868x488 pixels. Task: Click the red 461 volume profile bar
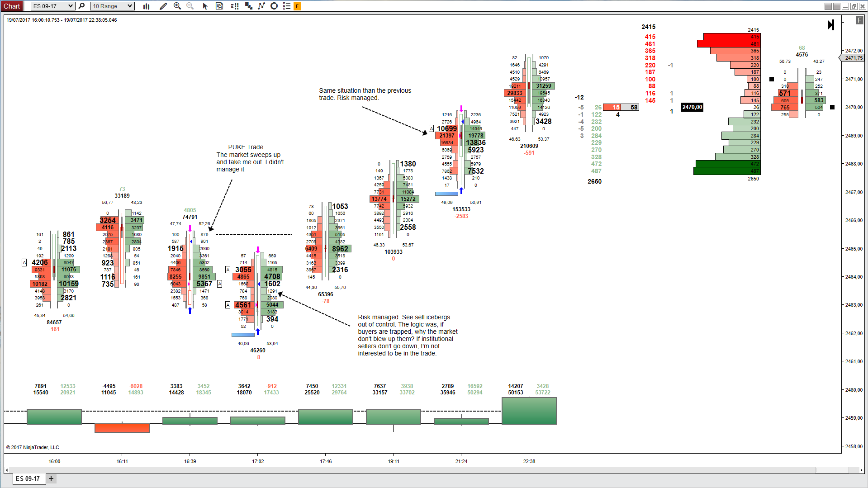tap(729, 44)
